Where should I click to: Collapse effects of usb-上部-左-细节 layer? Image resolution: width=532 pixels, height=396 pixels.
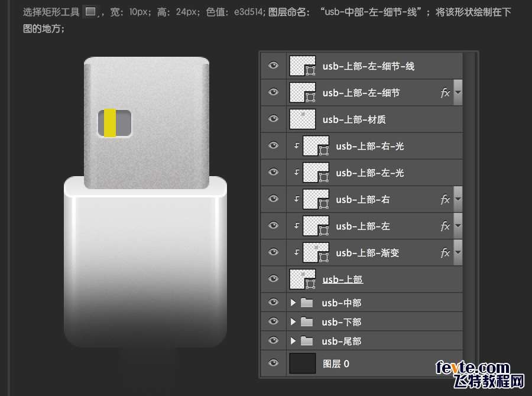click(458, 92)
